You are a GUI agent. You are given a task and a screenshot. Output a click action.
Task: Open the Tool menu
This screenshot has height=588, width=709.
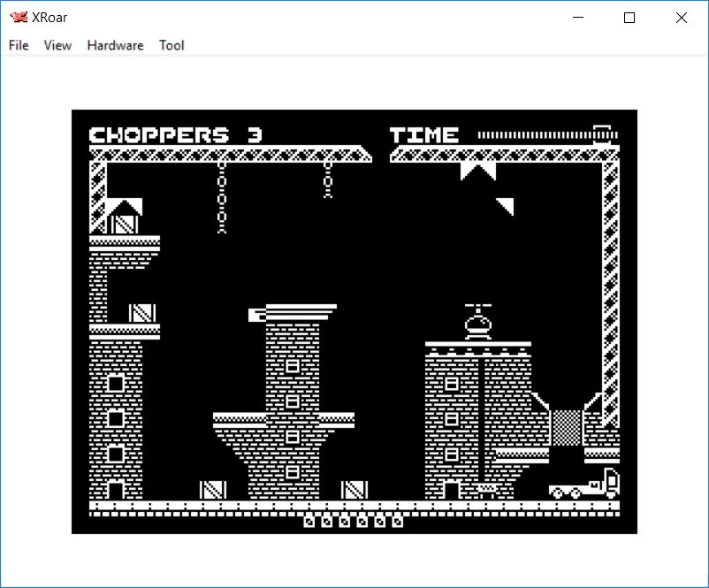[172, 45]
